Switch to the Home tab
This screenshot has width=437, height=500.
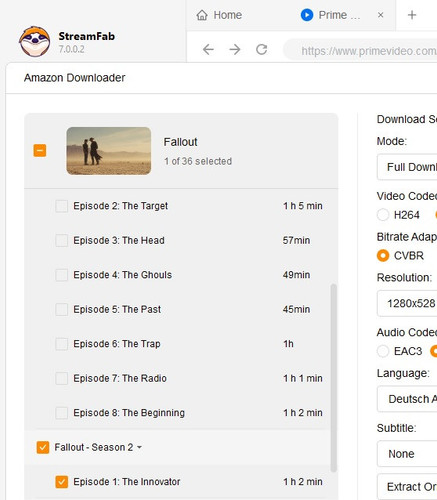point(219,15)
